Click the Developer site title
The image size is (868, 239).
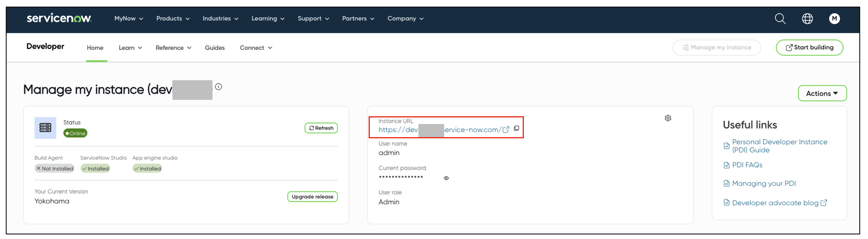45,47
